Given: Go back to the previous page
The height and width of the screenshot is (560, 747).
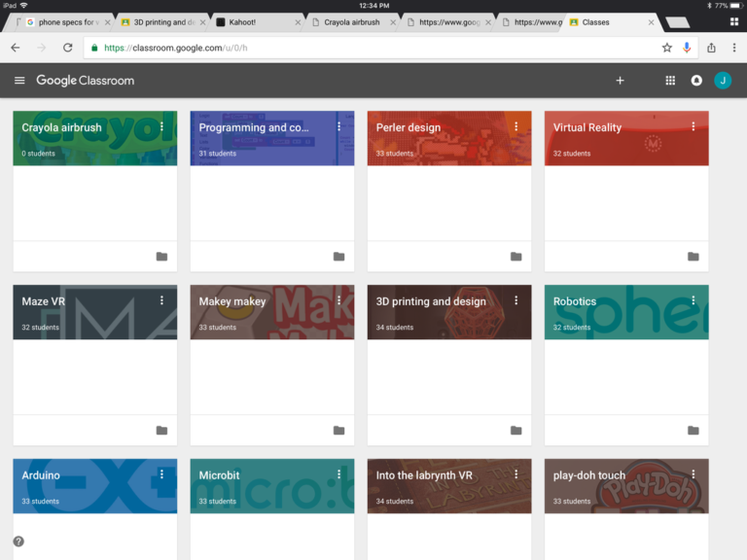Looking at the screenshot, I should point(16,48).
